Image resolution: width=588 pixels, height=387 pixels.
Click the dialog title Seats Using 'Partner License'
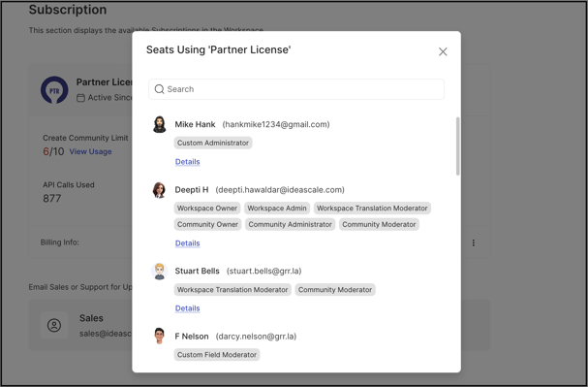coord(218,49)
